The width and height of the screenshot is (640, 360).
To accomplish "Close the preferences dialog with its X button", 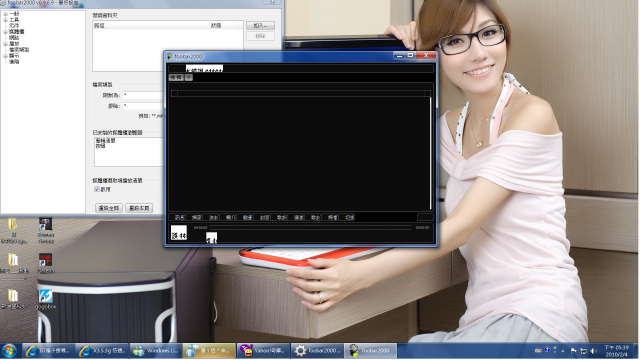I will 272,2.
